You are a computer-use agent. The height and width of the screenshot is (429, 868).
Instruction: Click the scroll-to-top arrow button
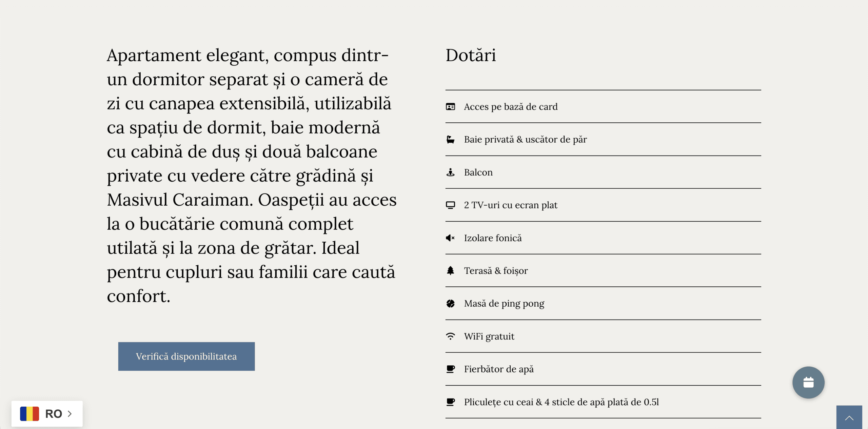(849, 417)
